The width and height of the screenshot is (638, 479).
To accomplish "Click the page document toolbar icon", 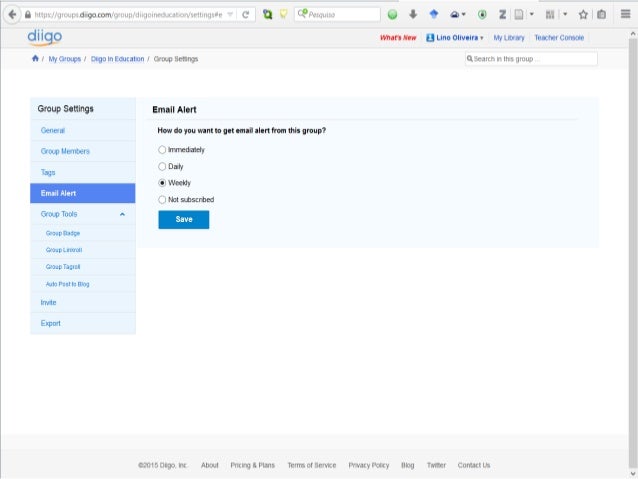I will coord(519,15).
